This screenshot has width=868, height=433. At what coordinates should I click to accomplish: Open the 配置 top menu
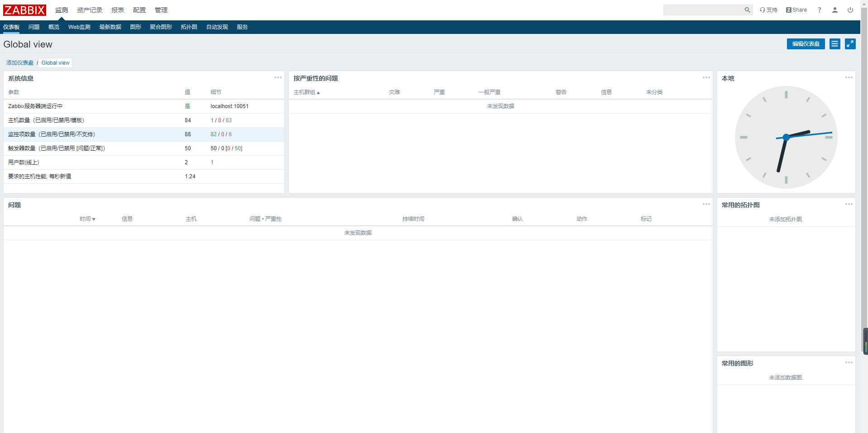click(139, 10)
